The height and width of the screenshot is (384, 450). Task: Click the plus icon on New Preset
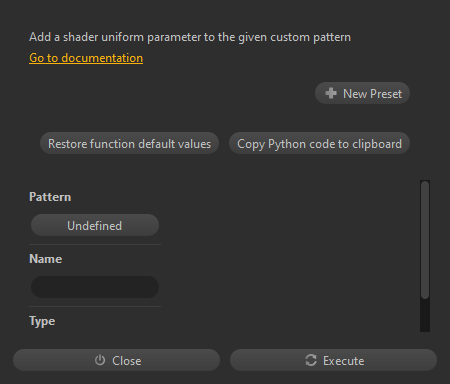331,93
